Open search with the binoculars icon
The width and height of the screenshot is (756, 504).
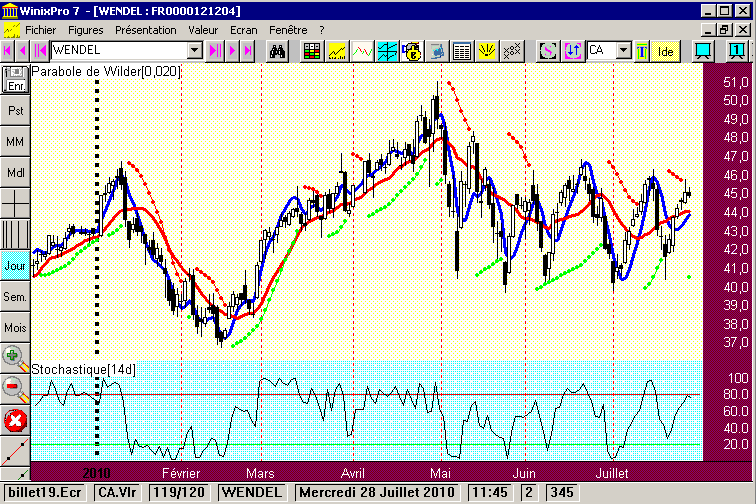(x=277, y=51)
